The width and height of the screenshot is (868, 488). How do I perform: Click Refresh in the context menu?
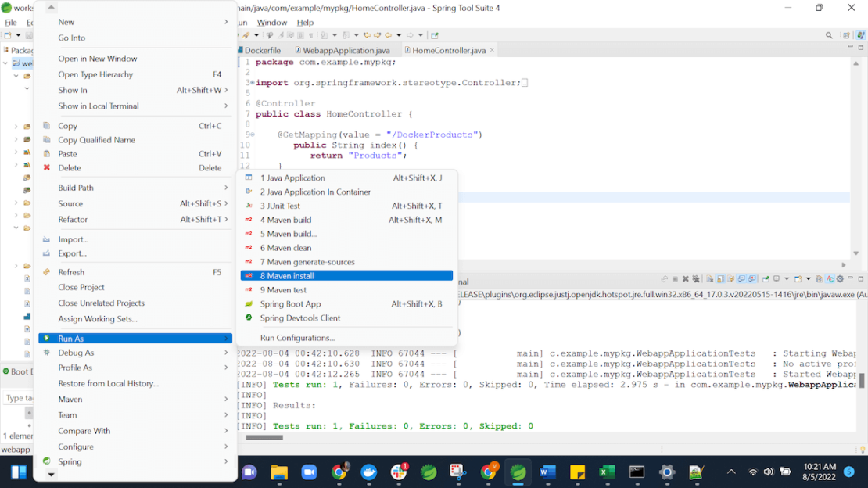tap(71, 272)
